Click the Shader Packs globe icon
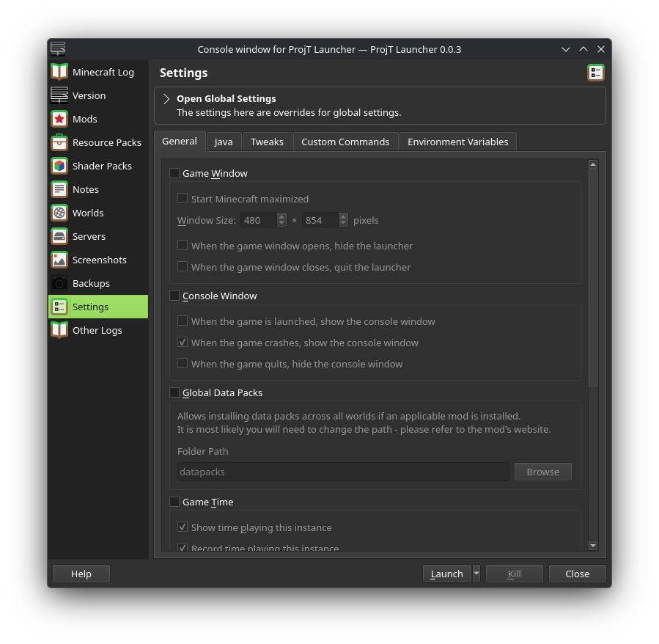Image resolution: width=659 pixels, height=644 pixels. click(x=59, y=165)
